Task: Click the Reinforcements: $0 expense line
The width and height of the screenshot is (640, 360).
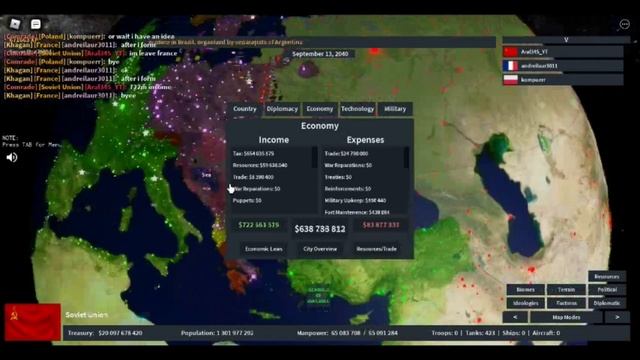Action: coord(348,189)
